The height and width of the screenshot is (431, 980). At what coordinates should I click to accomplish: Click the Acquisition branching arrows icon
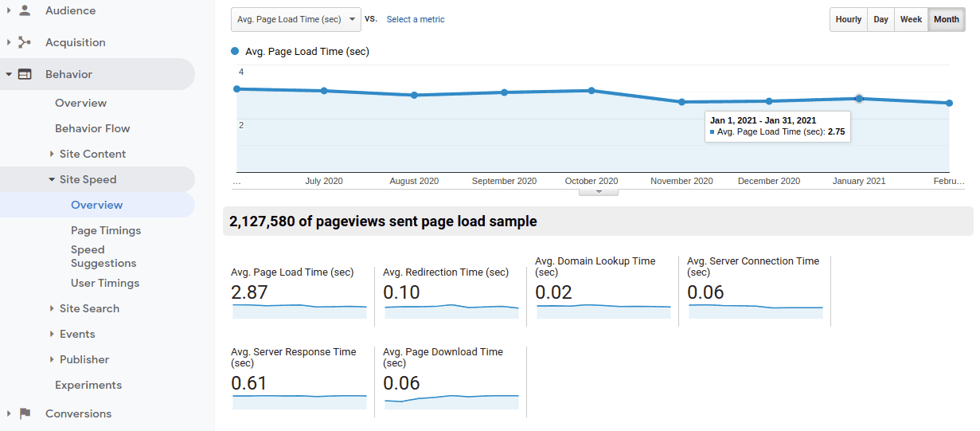(x=25, y=42)
